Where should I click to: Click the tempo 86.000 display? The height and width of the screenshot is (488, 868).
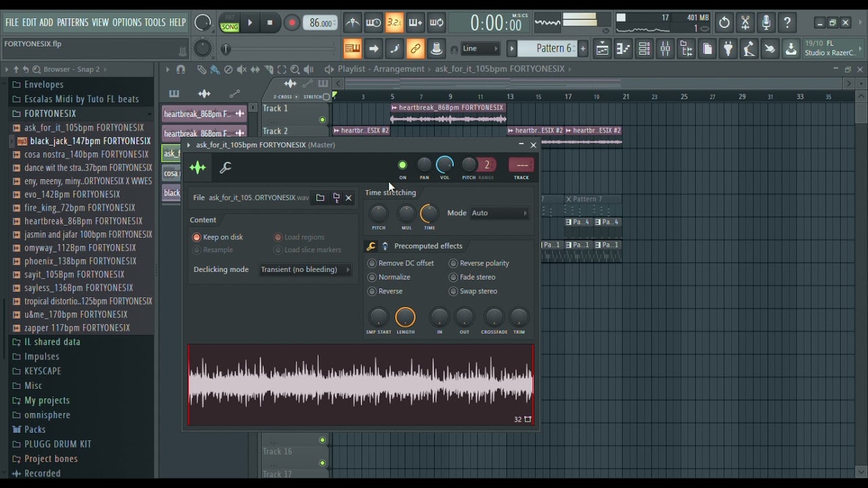point(320,22)
